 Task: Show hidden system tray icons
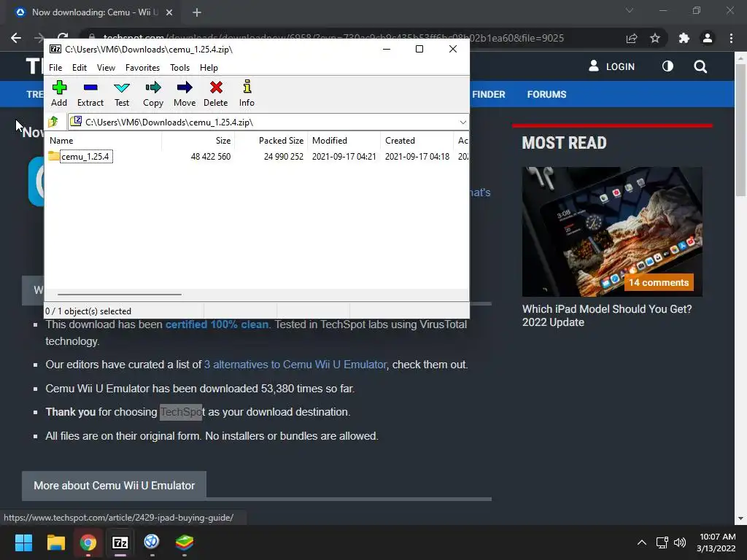[642, 542]
